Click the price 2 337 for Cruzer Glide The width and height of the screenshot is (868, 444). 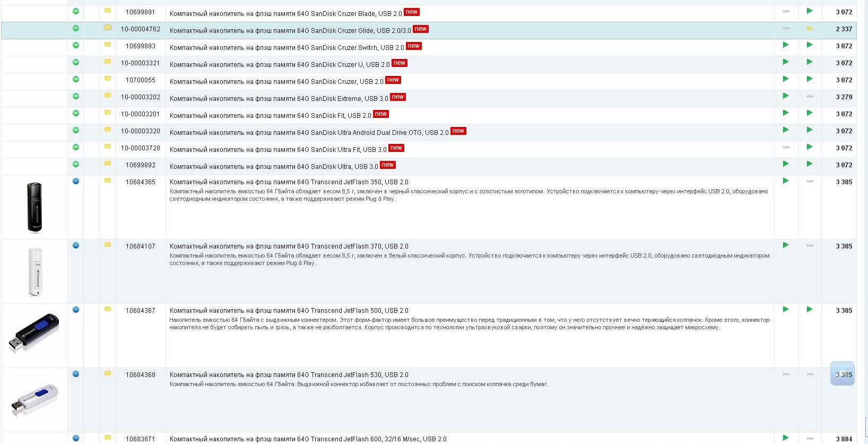(x=844, y=29)
